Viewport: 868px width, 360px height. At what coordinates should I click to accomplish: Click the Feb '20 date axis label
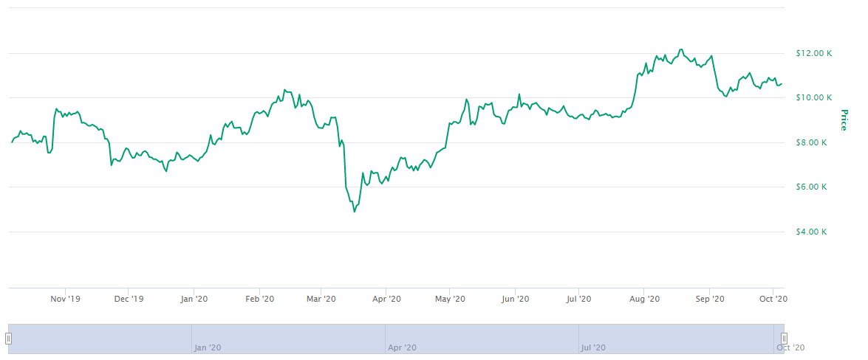259,299
